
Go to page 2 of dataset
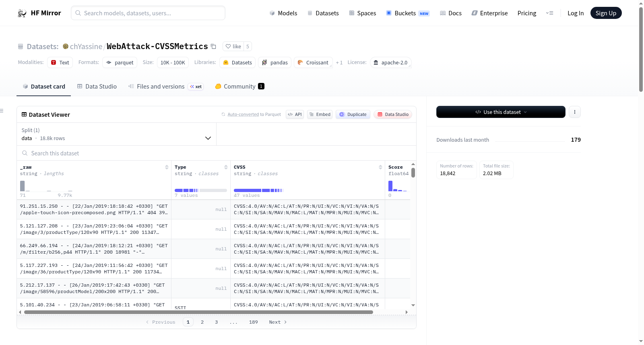click(202, 322)
